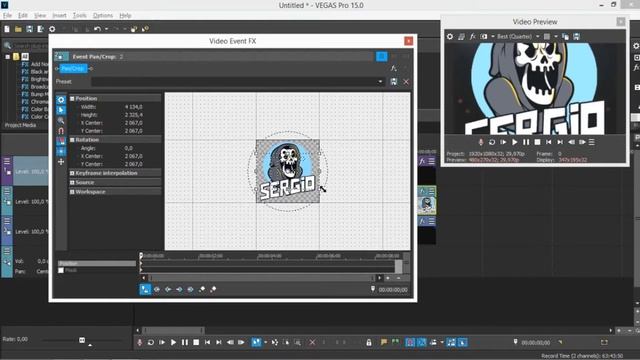Click Play in main transport bar
640x360 pixels.
point(173,342)
